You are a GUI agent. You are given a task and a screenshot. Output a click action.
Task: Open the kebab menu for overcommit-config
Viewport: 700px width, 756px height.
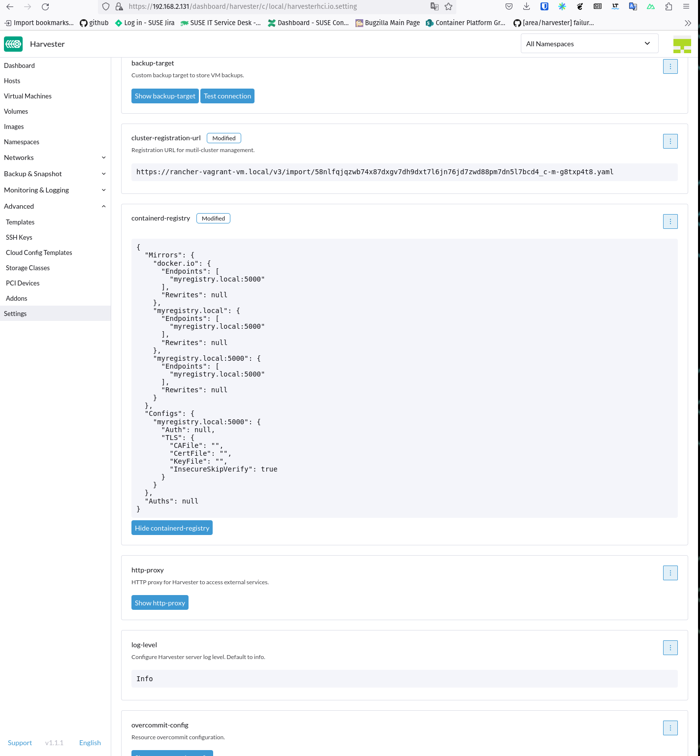(670, 728)
